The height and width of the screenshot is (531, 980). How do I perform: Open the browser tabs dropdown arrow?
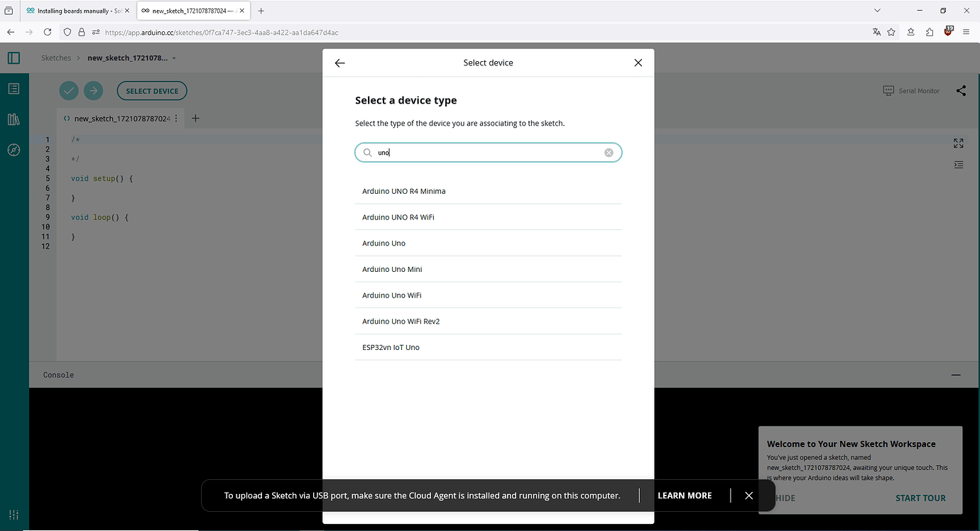click(877, 10)
